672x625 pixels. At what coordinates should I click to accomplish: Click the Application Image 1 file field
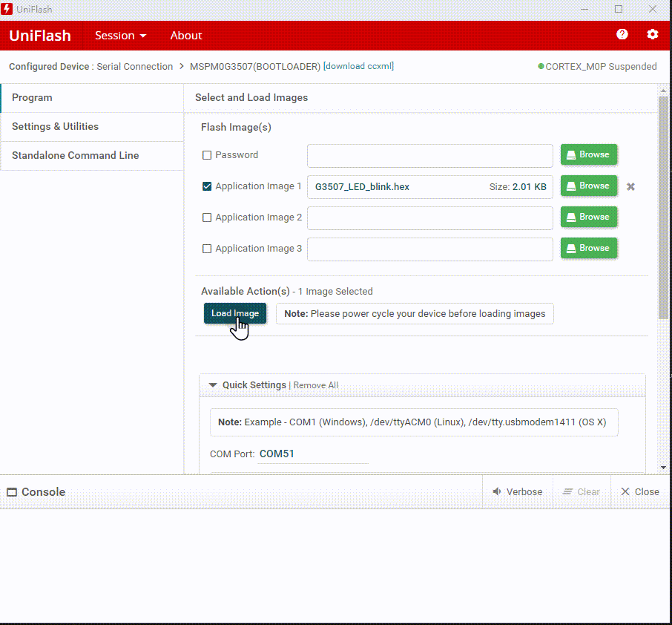[430, 187]
